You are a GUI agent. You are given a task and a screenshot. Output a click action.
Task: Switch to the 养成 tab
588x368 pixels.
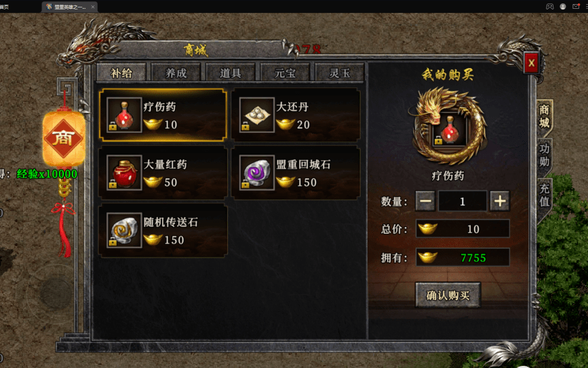tap(176, 73)
